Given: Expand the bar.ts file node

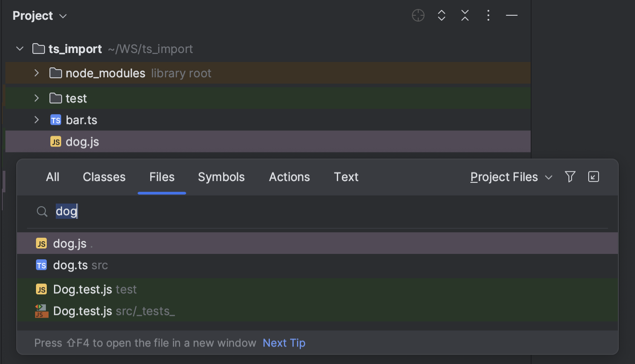Looking at the screenshot, I should pyautogui.click(x=36, y=120).
